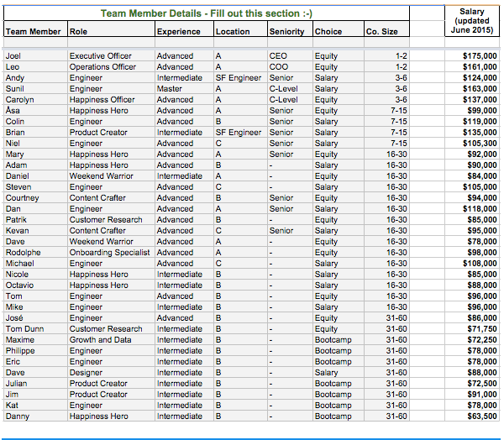The height and width of the screenshot is (440, 504).
Task: Select the Team Member column header
Action: (35, 29)
